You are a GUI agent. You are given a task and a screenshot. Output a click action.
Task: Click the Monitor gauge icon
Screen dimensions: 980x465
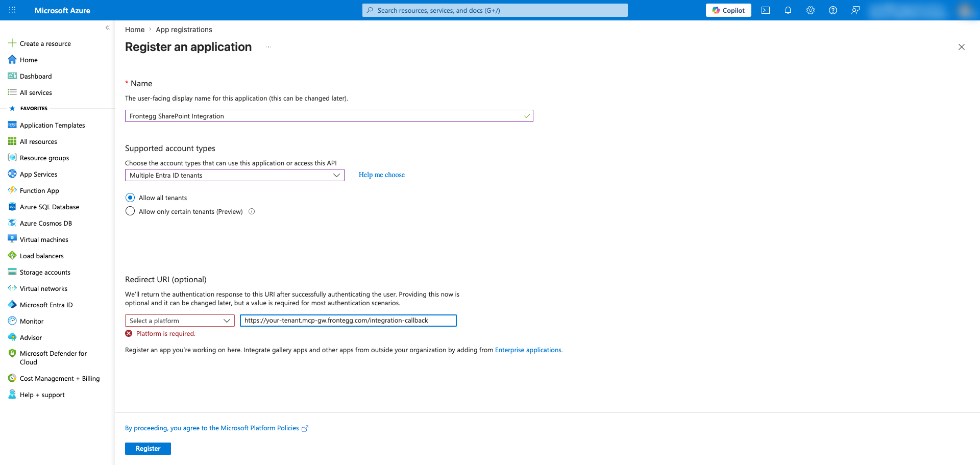coord(12,321)
